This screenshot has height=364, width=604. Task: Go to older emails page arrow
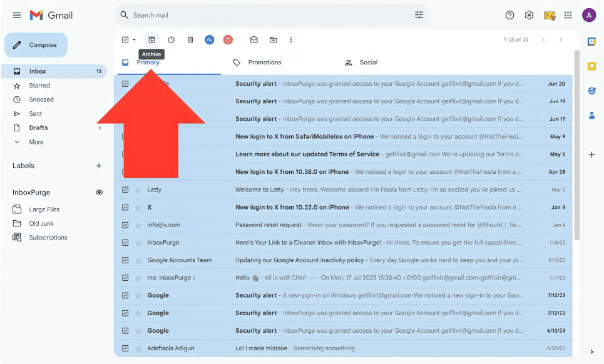point(560,39)
